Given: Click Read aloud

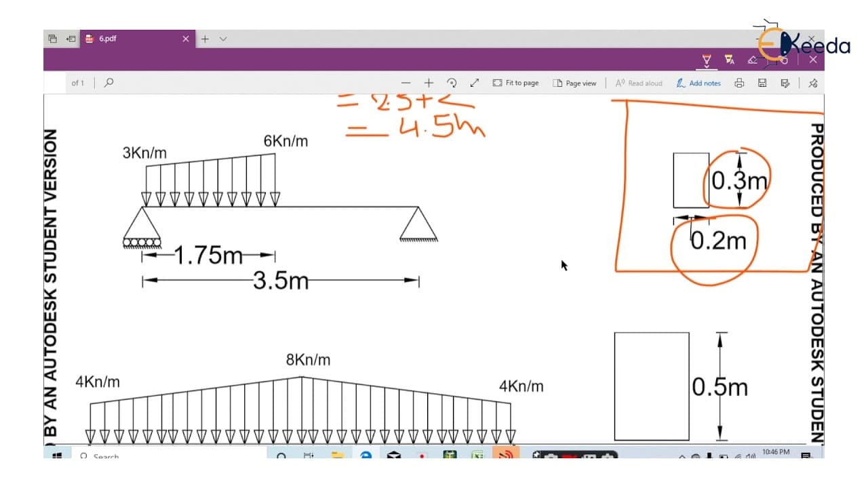Looking at the screenshot, I should point(639,83).
